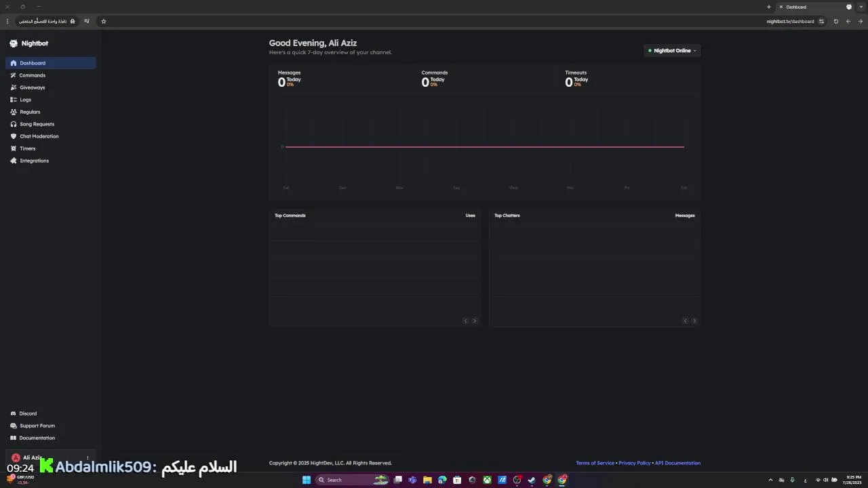Open the Commands sidebar item
This screenshot has width=868, height=488.
(51, 75)
